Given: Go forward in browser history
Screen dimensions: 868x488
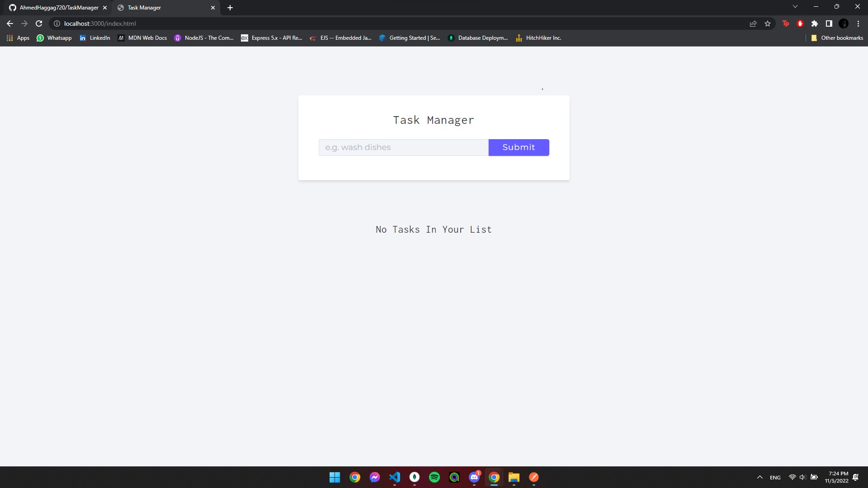Looking at the screenshot, I should point(24,23).
